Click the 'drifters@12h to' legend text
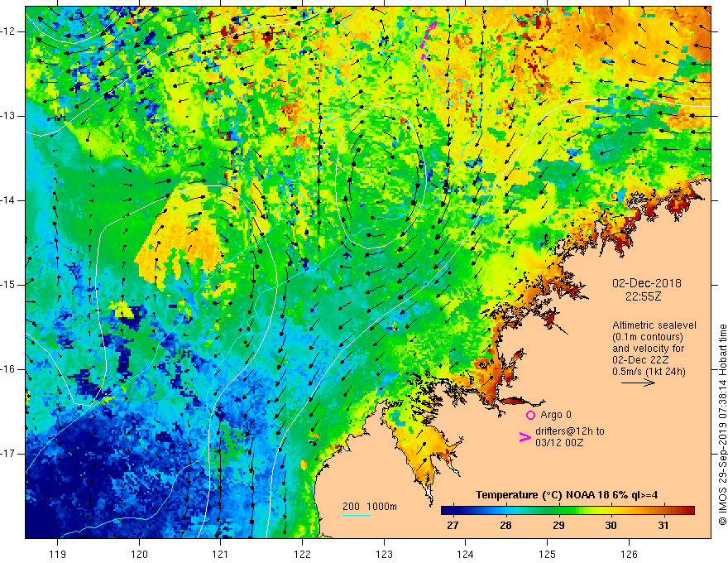 click(x=570, y=431)
